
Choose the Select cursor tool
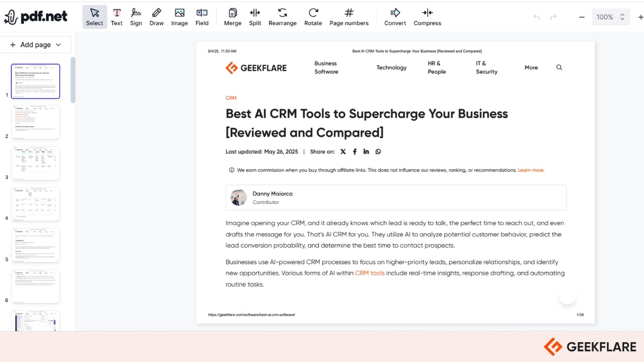pyautogui.click(x=94, y=17)
